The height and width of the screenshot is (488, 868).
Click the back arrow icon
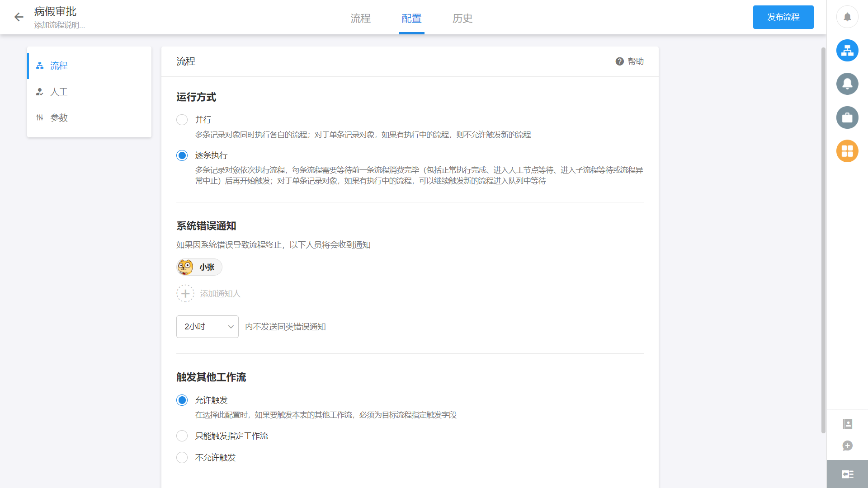pos(19,17)
